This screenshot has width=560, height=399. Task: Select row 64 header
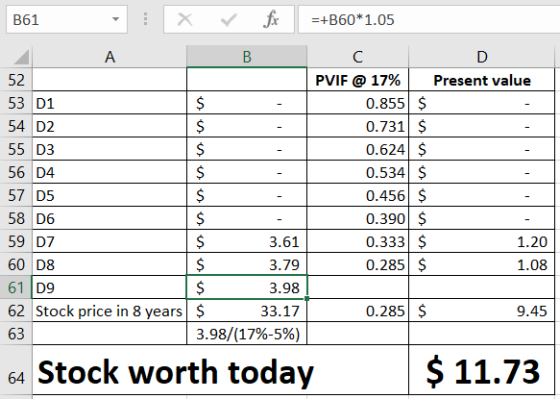click(16, 370)
